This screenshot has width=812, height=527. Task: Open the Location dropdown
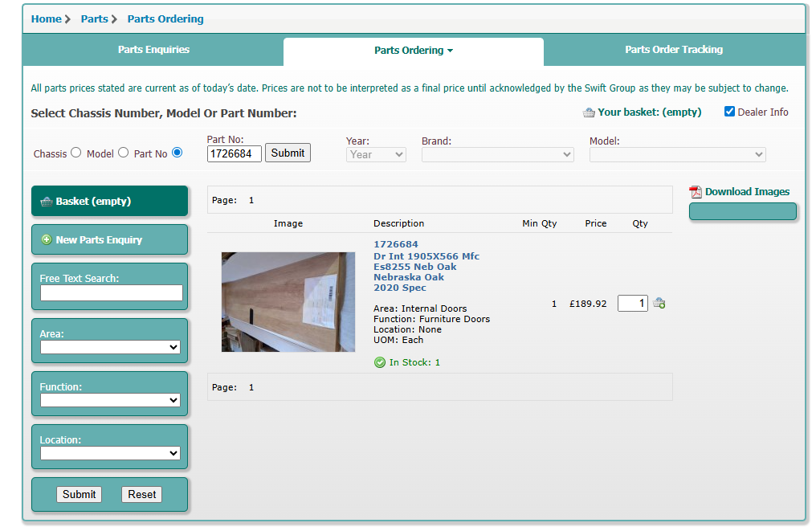110,453
